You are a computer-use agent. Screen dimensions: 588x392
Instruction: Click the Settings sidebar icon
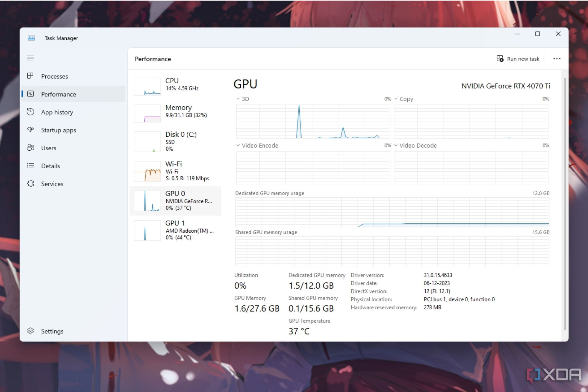click(x=31, y=331)
